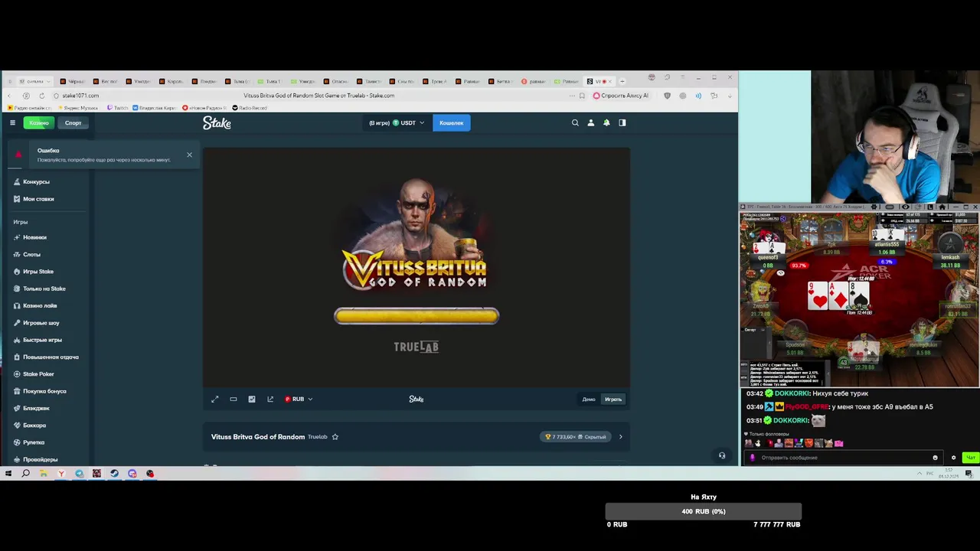Open Windows Start menu

(8, 474)
